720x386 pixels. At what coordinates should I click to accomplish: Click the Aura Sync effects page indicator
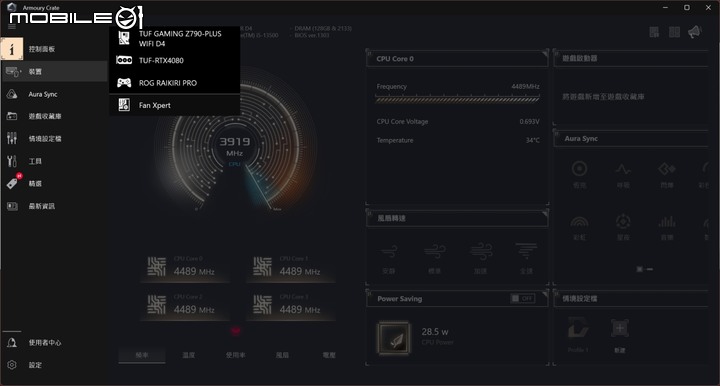point(645,269)
